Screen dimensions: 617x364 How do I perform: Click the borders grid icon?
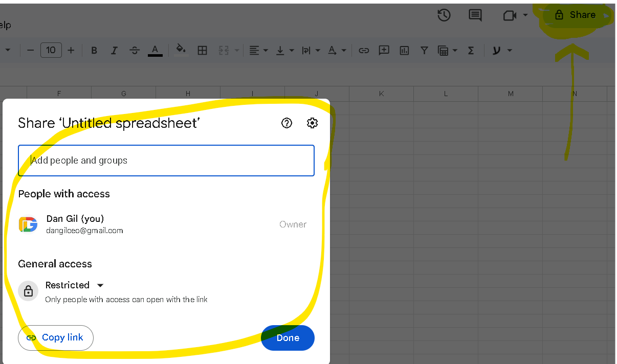pos(202,50)
